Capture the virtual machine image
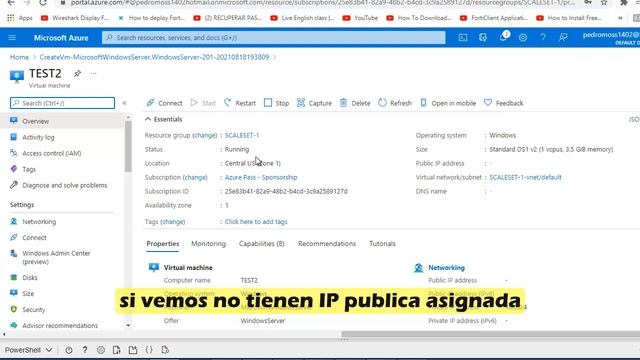 314,103
